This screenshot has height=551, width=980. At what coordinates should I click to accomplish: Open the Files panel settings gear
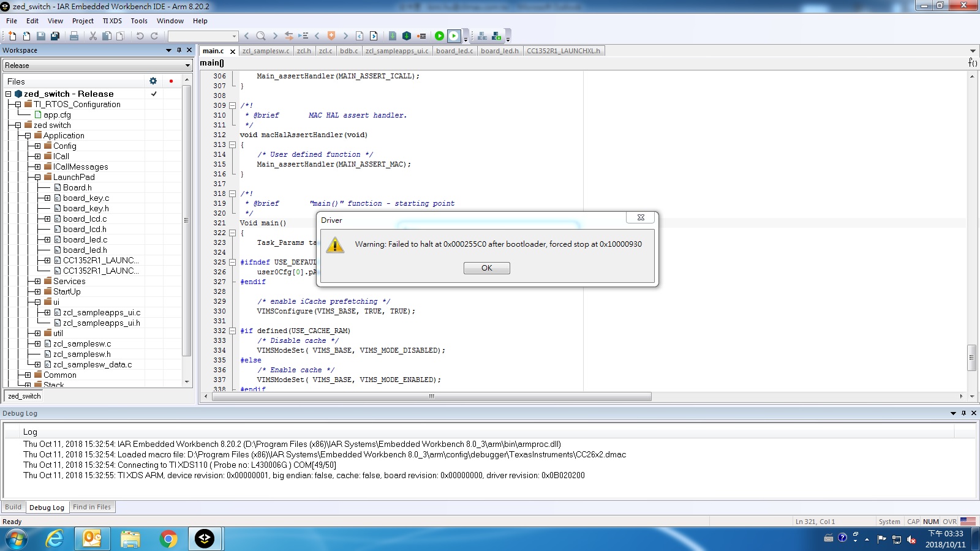tap(153, 80)
